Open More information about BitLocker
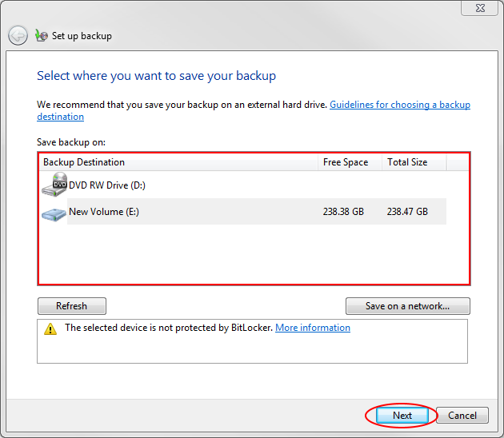504x438 pixels. 313,328
